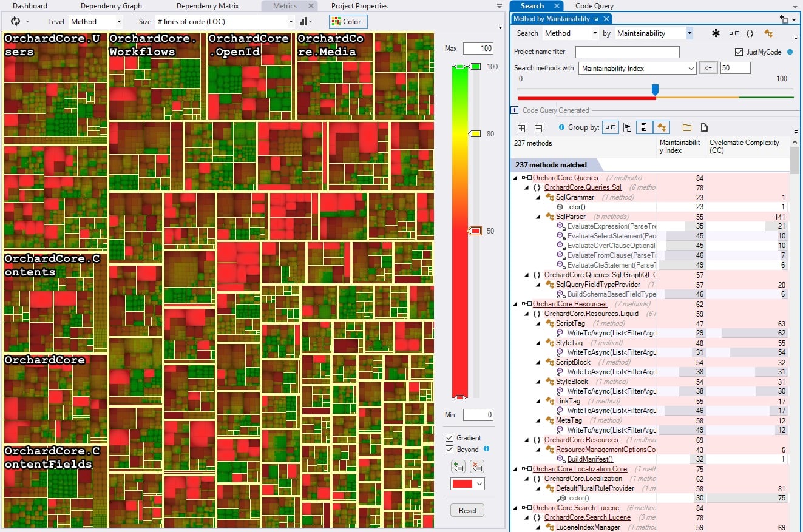Screen dimensions: 803x532
Task: Click the new query tab icon
Action: pyautogui.click(x=785, y=19)
